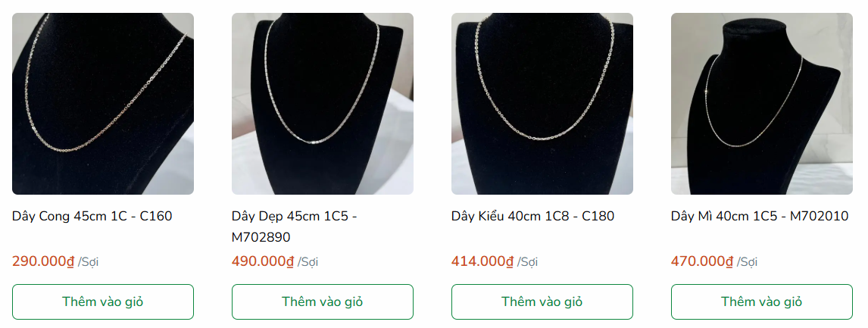
Task: Click the /Sợi unit beside 414.000đ
Action: [x=528, y=262]
